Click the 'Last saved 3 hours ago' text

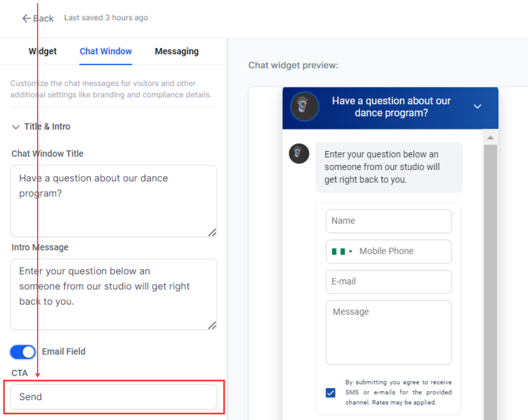tap(106, 18)
